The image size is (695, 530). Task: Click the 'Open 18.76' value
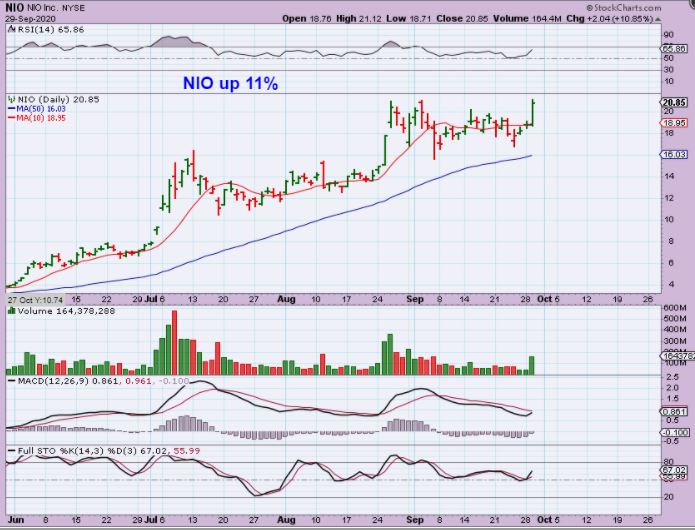pyautogui.click(x=307, y=19)
